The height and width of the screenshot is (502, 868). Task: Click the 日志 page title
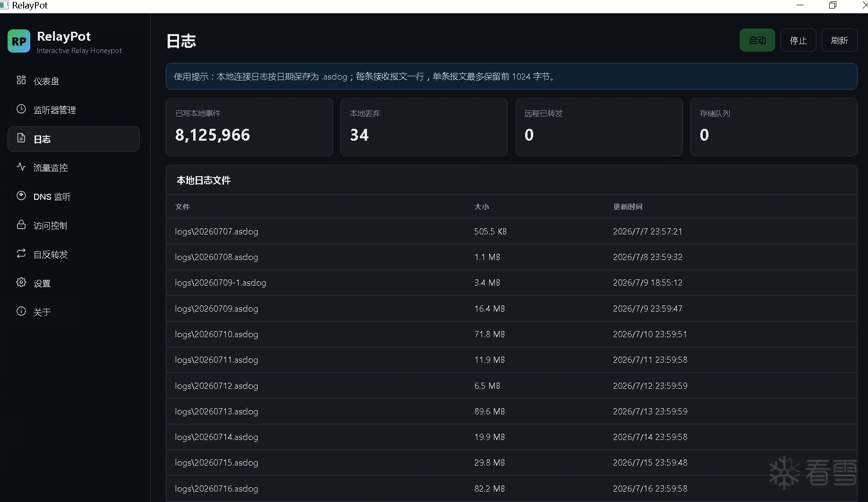point(181,41)
